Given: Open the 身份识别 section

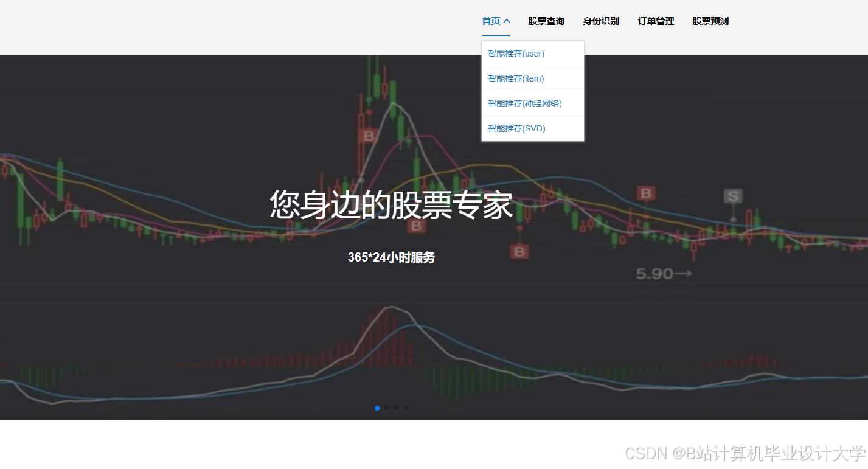Looking at the screenshot, I should (600, 21).
